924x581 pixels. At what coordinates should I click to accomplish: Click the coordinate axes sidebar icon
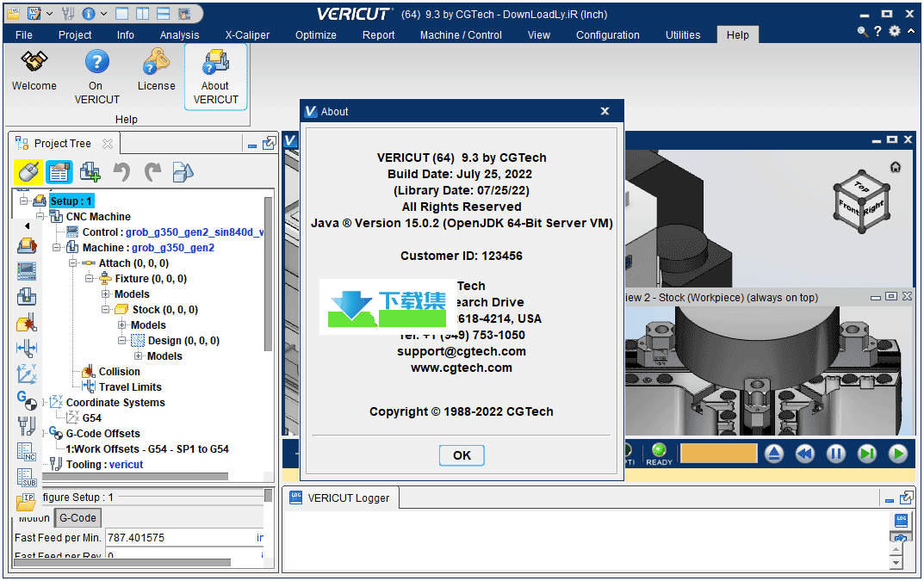click(27, 374)
